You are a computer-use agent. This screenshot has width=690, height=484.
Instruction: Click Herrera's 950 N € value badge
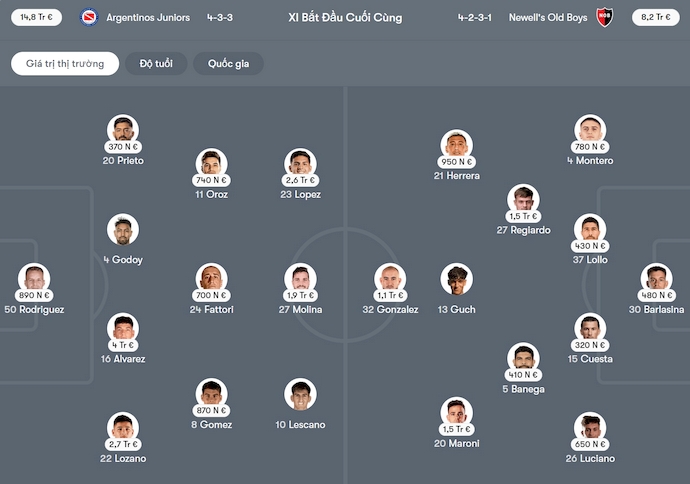(456, 162)
